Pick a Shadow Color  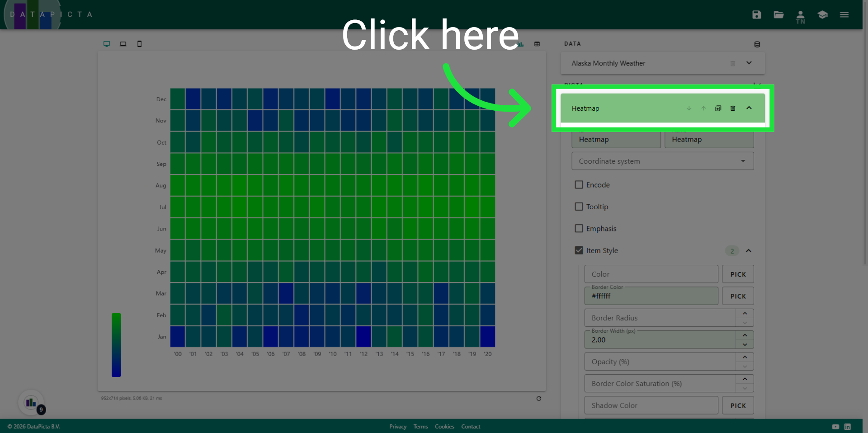point(738,405)
